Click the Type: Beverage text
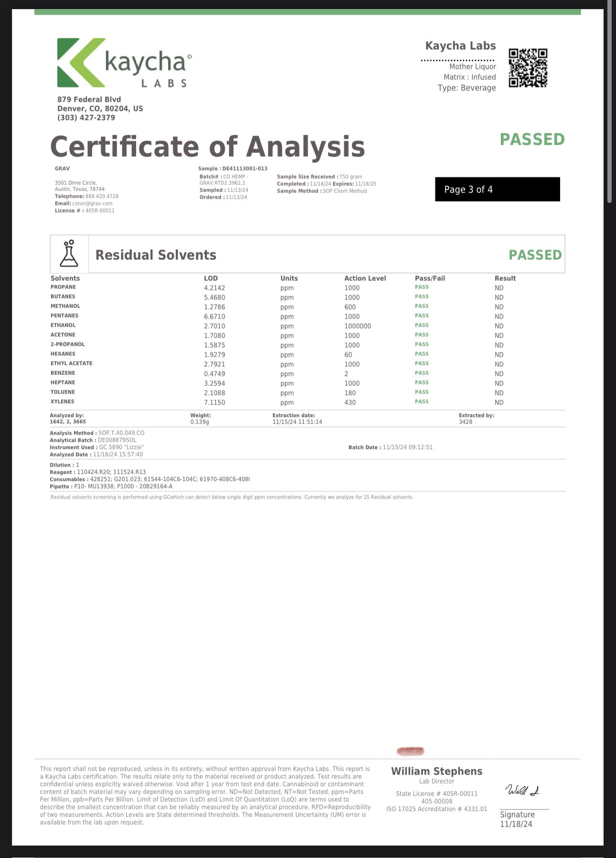The width and height of the screenshot is (616, 858). tap(467, 88)
